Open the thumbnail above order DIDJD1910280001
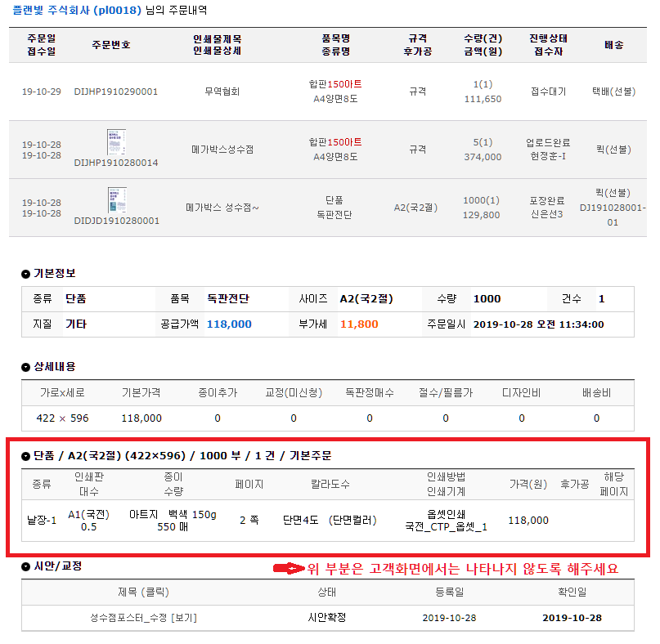The image size is (660, 644). point(116,200)
